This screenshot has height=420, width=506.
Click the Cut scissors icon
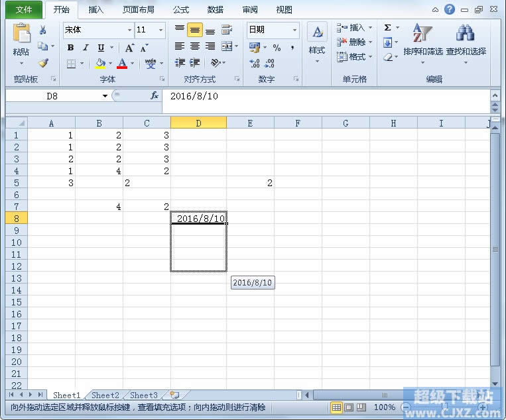[43, 30]
